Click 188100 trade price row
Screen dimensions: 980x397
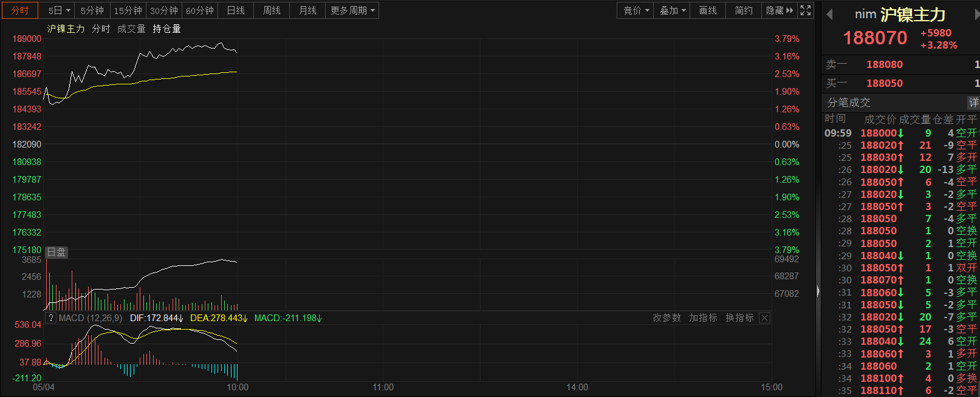[879, 379]
